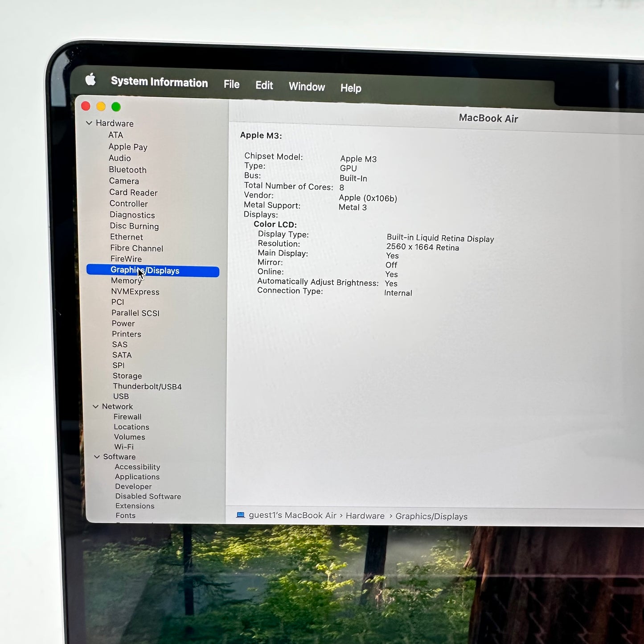The image size is (644, 644).
Task: Select Apple Pay in the sidebar
Action: click(128, 147)
